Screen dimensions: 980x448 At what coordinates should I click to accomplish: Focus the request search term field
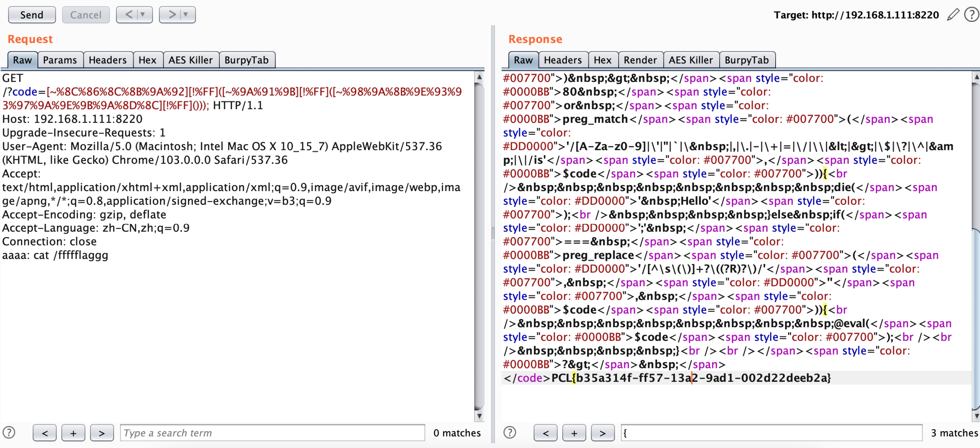[x=272, y=433]
